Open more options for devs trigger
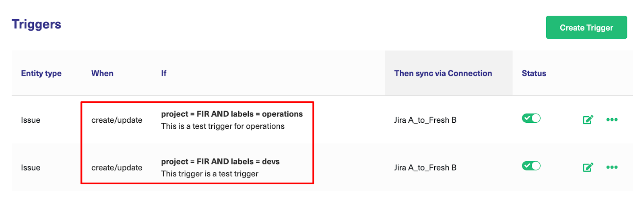 [x=612, y=167]
